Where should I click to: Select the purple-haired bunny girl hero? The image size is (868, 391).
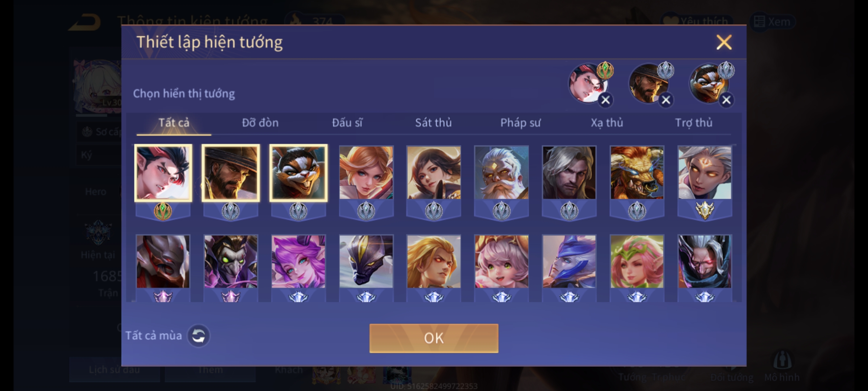pyautogui.click(x=298, y=262)
